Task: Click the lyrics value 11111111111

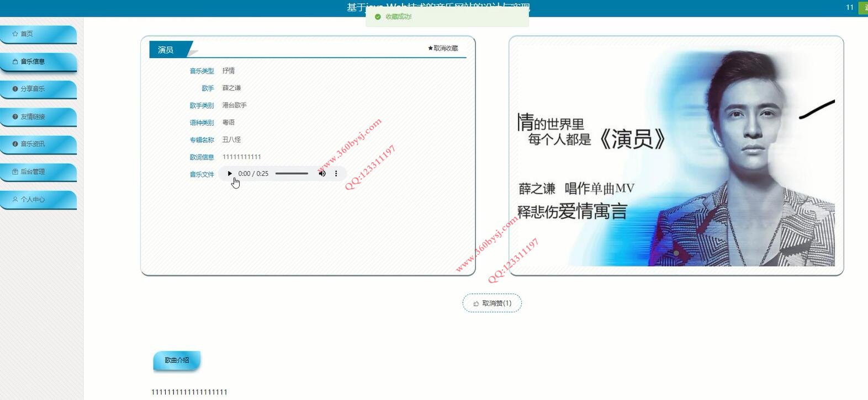Action: coord(242,157)
